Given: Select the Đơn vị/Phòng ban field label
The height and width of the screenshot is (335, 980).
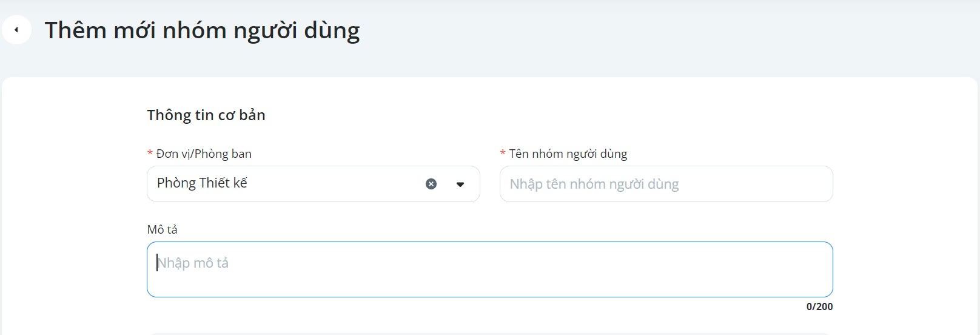Looking at the screenshot, I should tap(204, 154).
